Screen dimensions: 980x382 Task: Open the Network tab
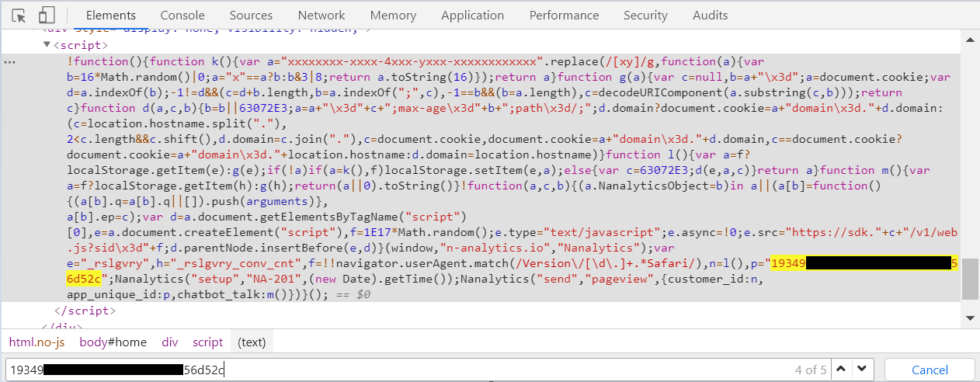321,16
